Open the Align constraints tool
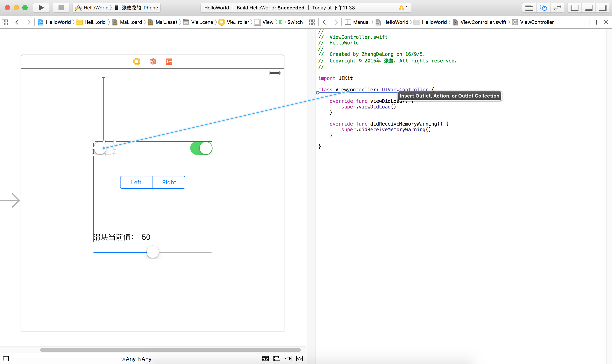 [x=277, y=359]
